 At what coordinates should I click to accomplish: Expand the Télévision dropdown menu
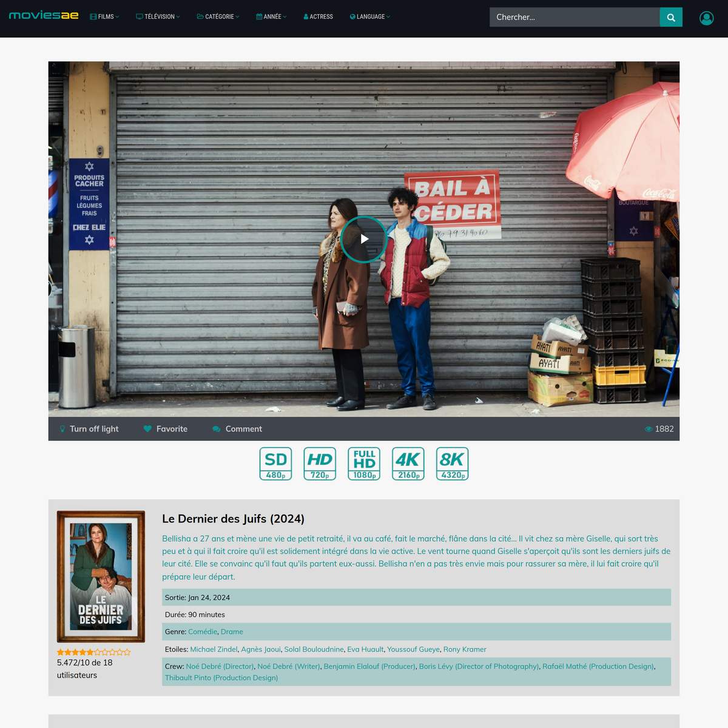click(x=158, y=17)
